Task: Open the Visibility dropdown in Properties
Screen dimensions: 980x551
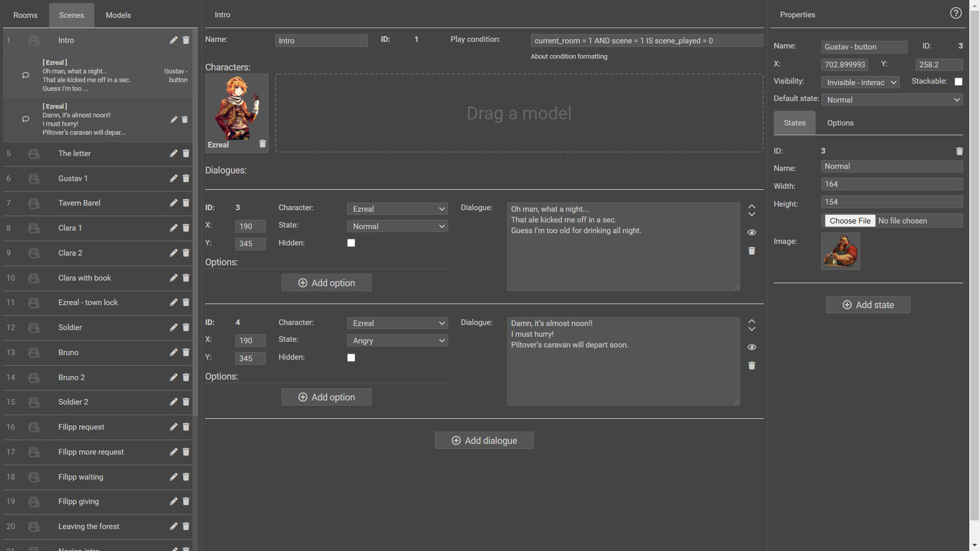Action: (x=860, y=83)
